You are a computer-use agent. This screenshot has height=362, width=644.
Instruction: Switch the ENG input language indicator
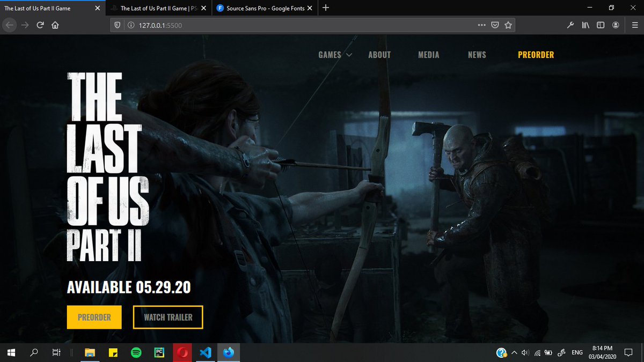(577, 352)
